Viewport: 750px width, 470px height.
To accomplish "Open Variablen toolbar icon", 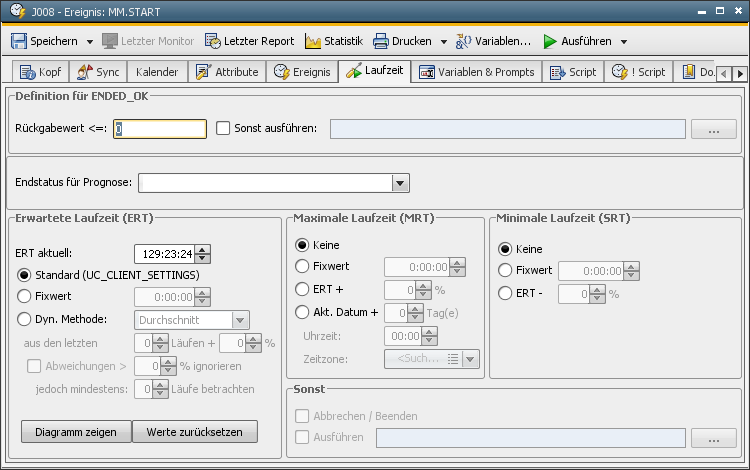I will pos(464,41).
